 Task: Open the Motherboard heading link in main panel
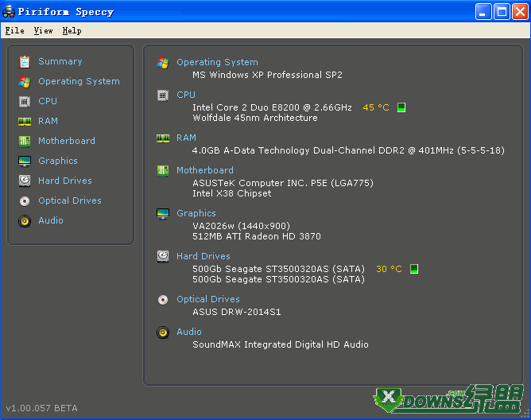(205, 170)
